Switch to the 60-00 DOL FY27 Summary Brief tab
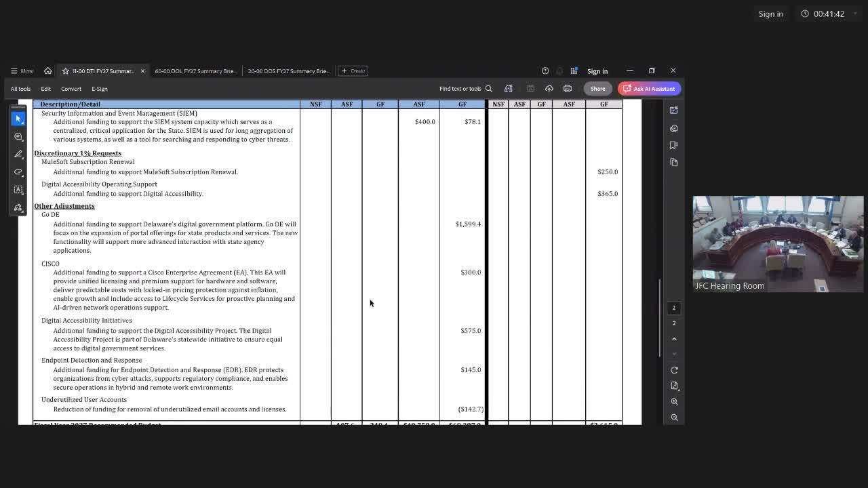This screenshot has height=488, width=868. (x=195, y=70)
